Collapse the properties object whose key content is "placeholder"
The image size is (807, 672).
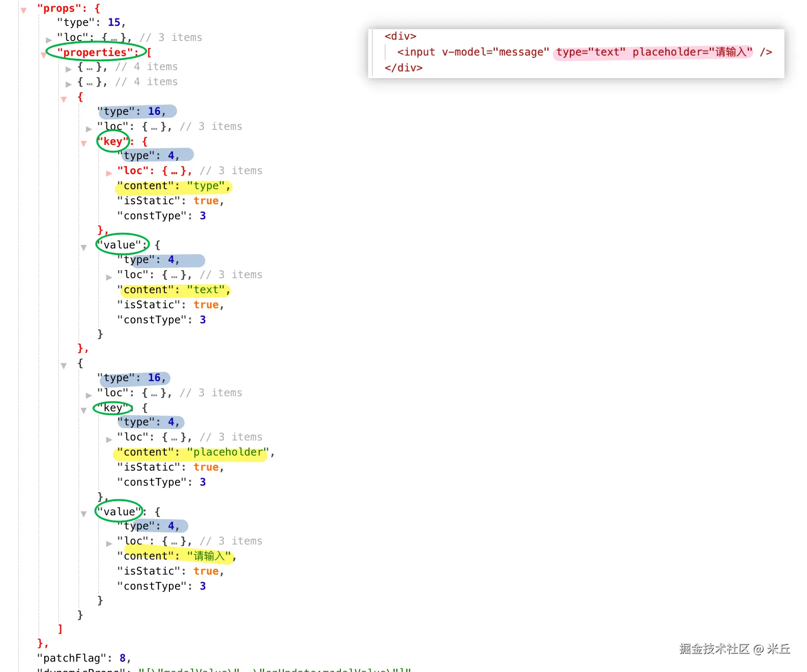(x=64, y=366)
